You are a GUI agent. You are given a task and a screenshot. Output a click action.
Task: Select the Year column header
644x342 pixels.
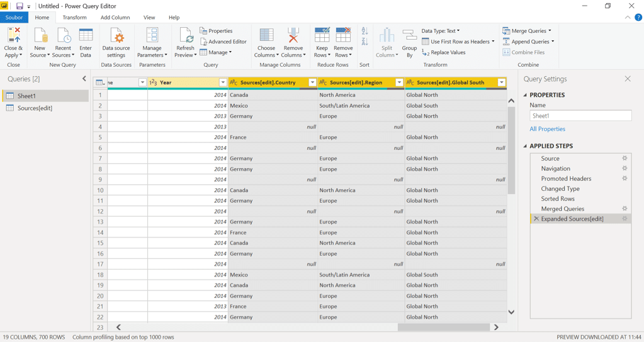pyautogui.click(x=188, y=83)
